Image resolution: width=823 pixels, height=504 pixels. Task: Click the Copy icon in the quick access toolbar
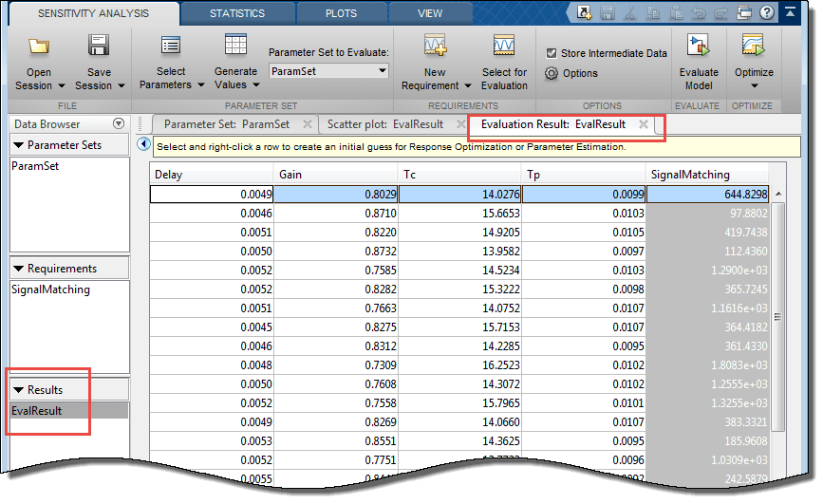click(x=653, y=12)
